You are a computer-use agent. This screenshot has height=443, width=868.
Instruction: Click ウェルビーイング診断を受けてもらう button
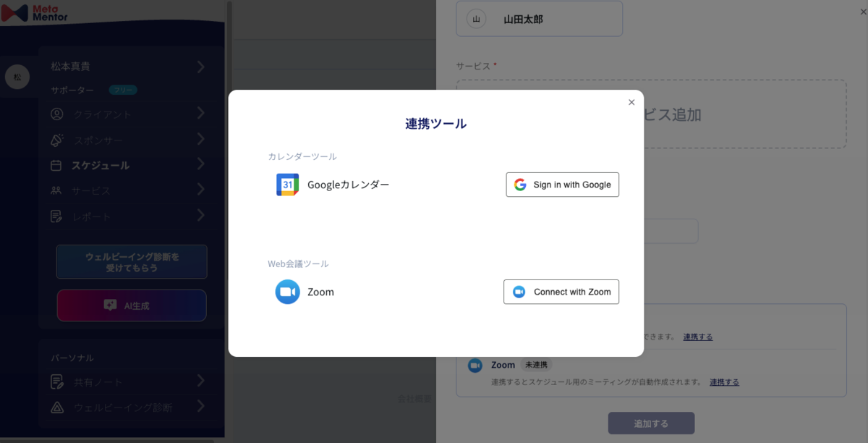[x=132, y=262]
